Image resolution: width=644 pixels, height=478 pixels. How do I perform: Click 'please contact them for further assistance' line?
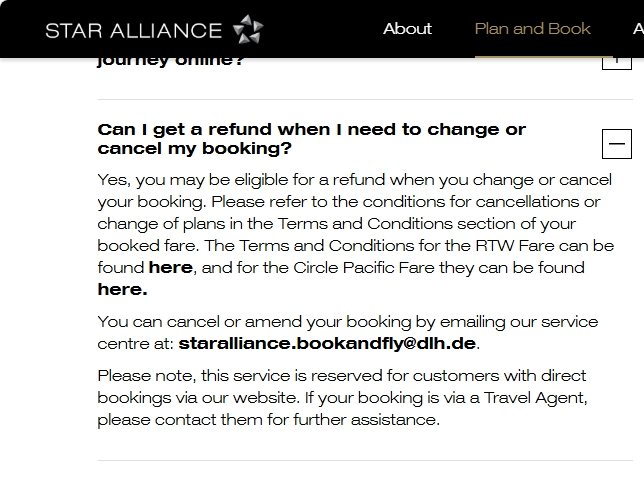268,420
